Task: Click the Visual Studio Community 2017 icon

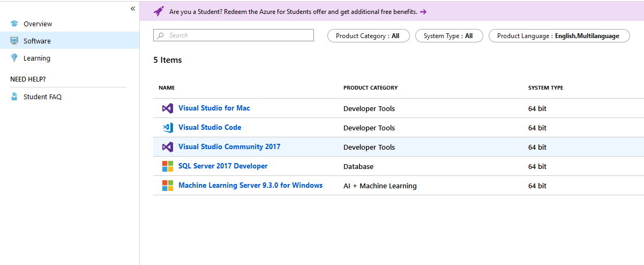Action: click(168, 147)
